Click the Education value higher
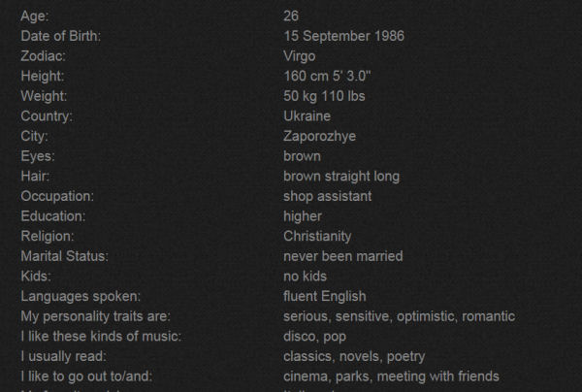 point(303,216)
